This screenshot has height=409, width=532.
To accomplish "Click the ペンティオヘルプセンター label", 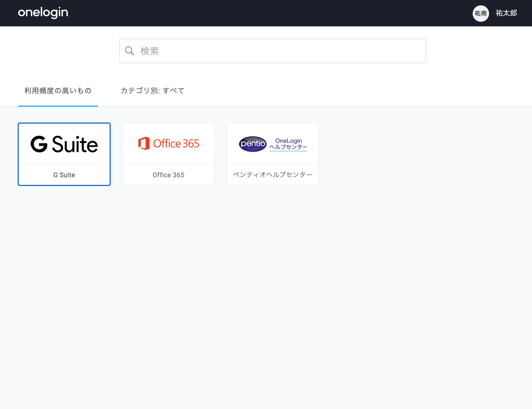I will point(272,174).
